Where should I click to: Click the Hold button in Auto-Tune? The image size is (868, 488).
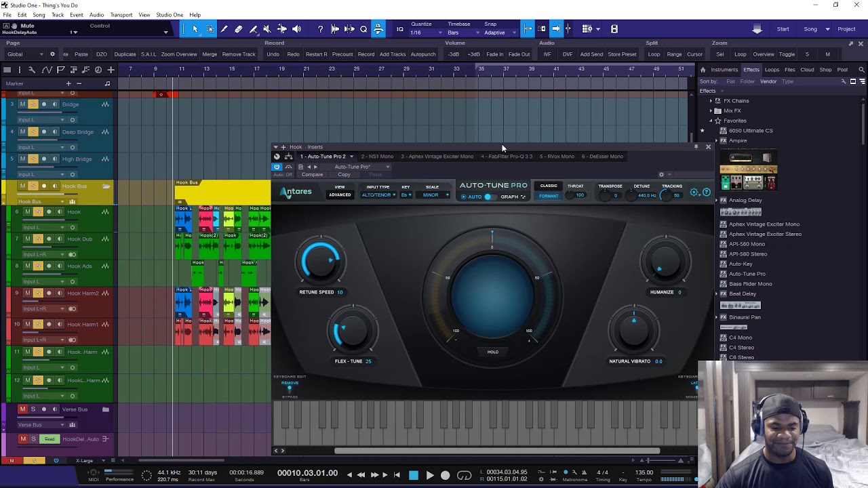click(x=493, y=352)
